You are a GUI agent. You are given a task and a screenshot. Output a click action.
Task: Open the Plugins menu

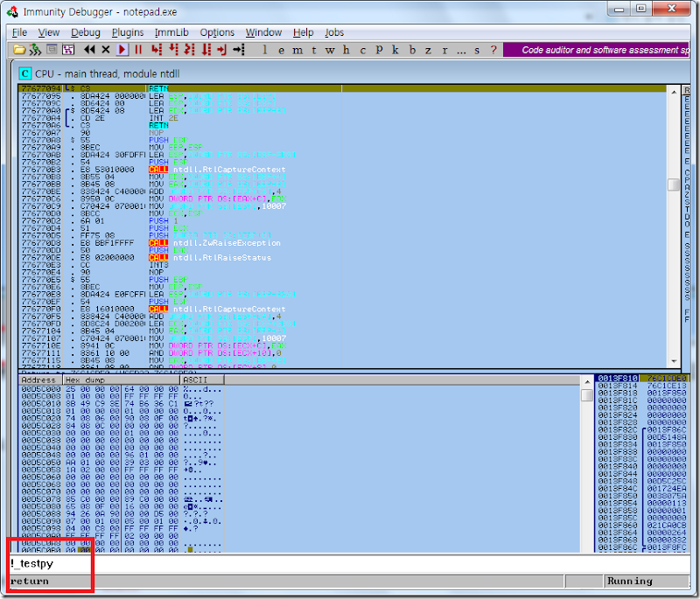[x=128, y=32]
